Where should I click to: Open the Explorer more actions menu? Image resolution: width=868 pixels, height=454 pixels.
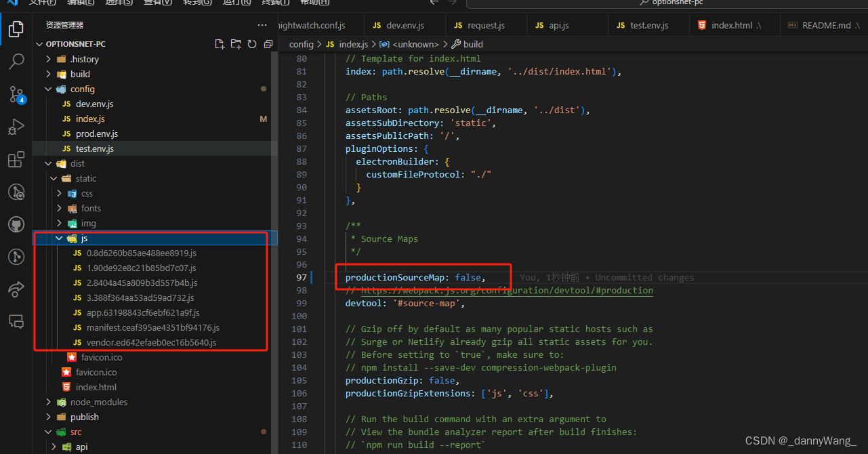[x=262, y=25]
